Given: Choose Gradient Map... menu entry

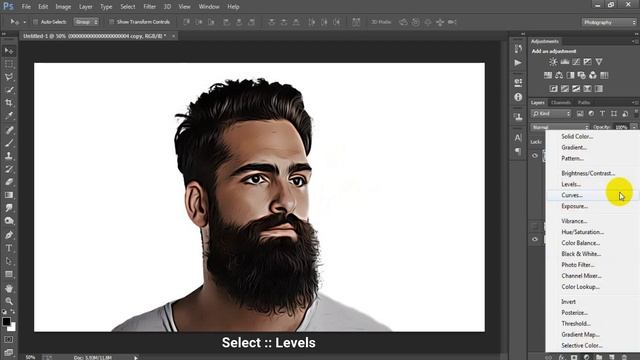Looking at the screenshot, I should 580,335.
